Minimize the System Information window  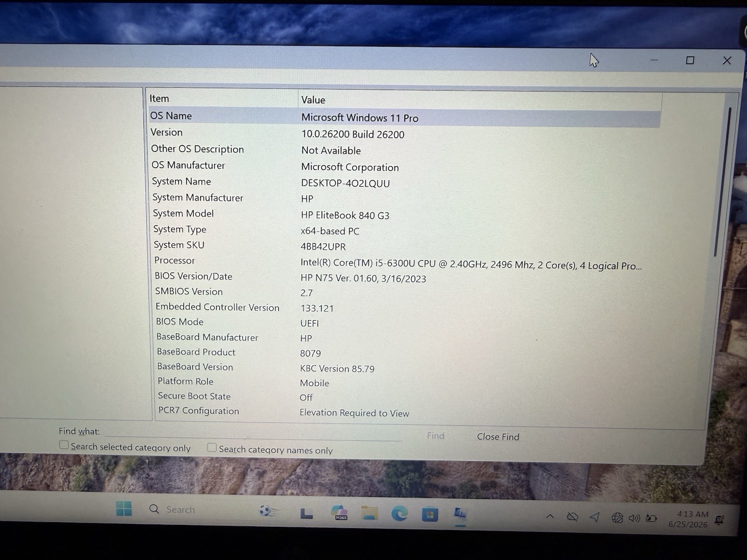pyautogui.click(x=654, y=60)
